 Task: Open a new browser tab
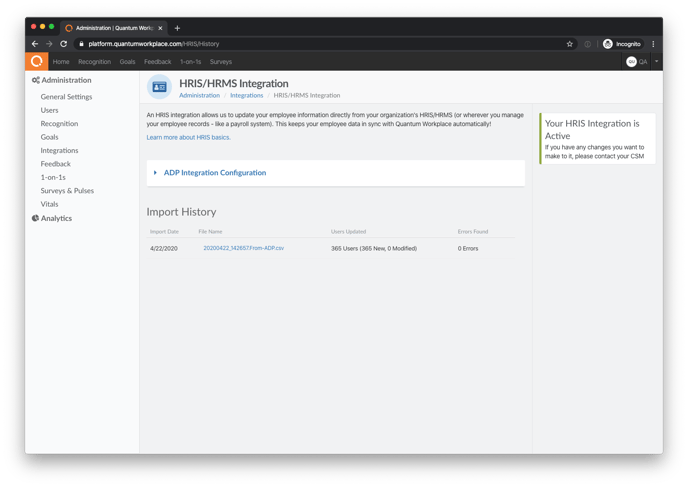177,28
